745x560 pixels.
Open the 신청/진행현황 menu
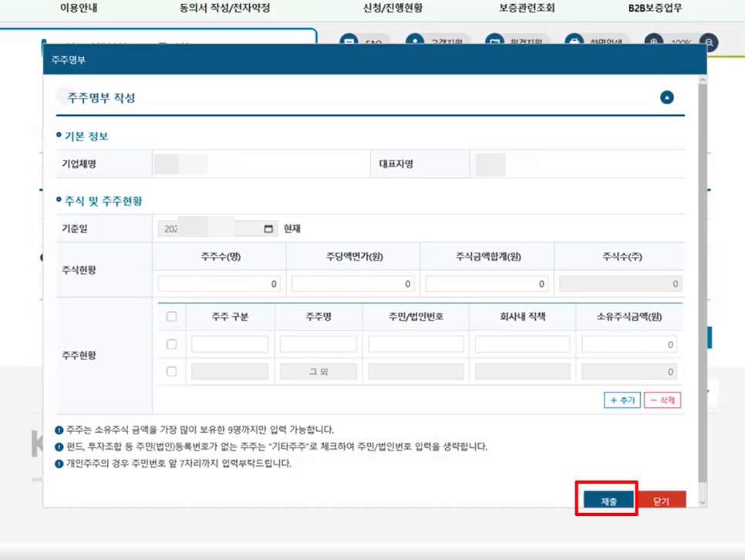pyautogui.click(x=392, y=8)
